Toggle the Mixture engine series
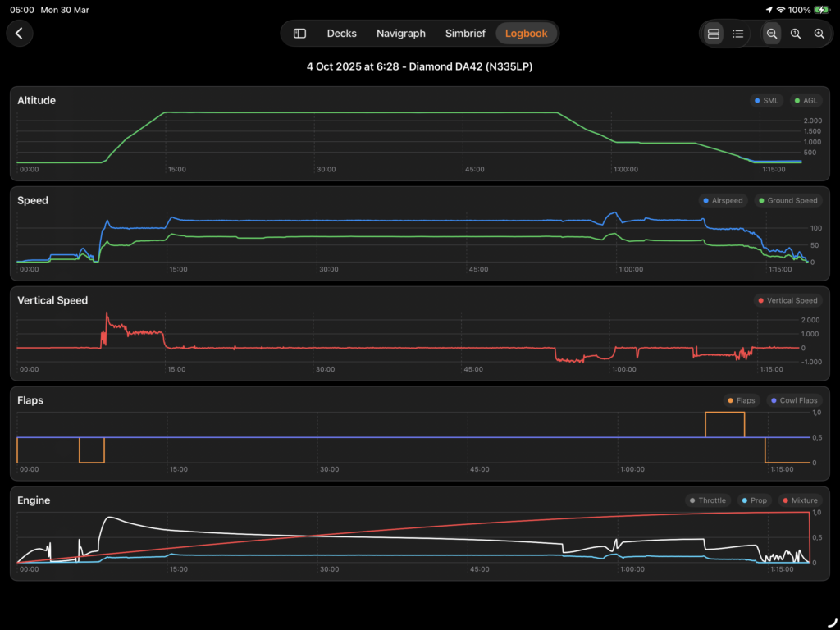This screenshot has width=840, height=630. (800, 500)
